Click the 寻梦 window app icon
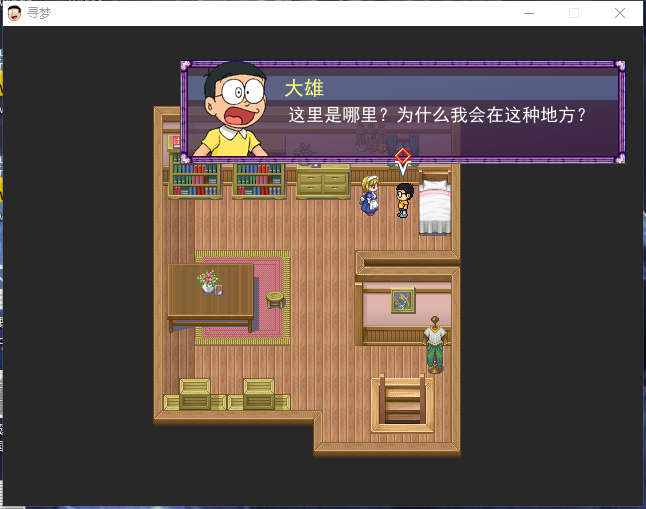 (14, 13)
